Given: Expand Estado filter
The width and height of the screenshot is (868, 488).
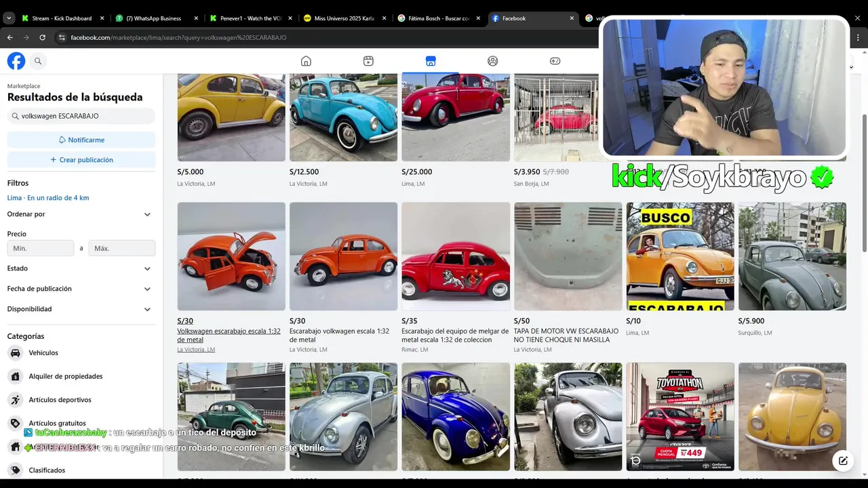Looking at the screenshot, I should coord(81,268).
